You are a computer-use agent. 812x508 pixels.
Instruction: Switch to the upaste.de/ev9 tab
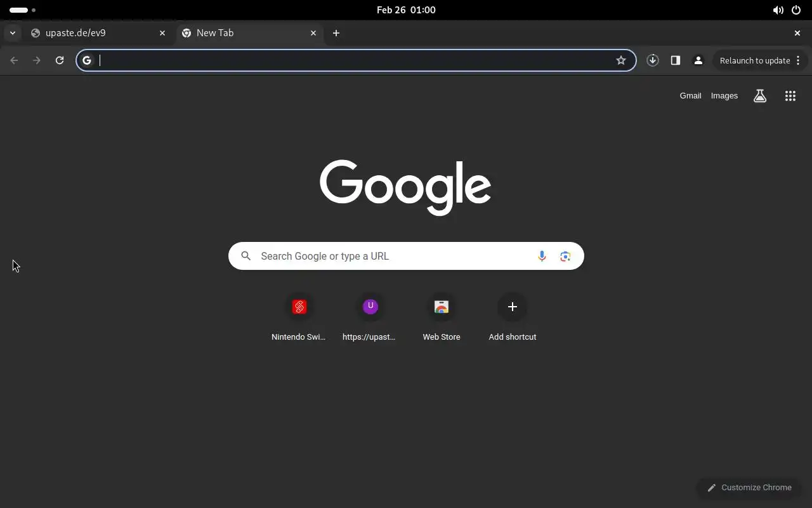point(98,33)
